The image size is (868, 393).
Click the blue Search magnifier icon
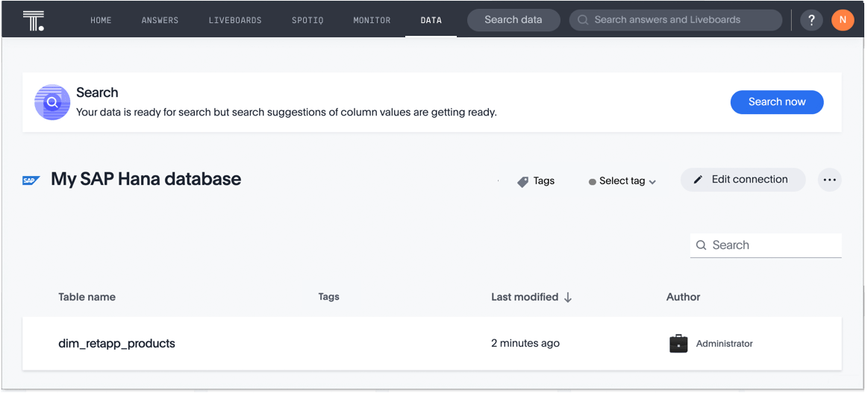(52, 102)
